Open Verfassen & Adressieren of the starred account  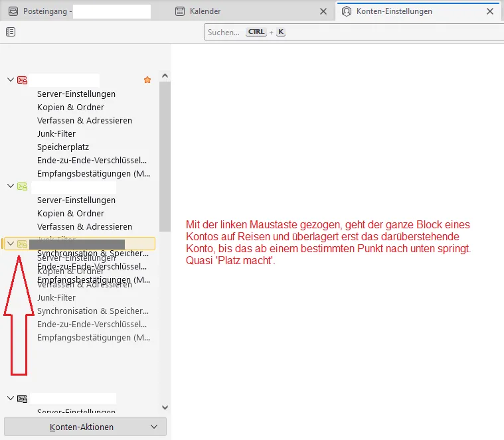pos(84,120)
